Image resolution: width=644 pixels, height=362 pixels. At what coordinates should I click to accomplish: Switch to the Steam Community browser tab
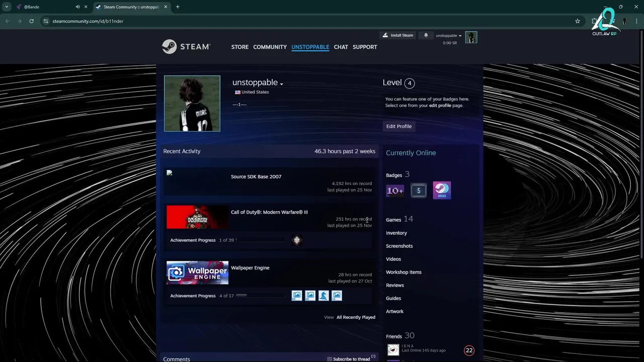[131, 7]
